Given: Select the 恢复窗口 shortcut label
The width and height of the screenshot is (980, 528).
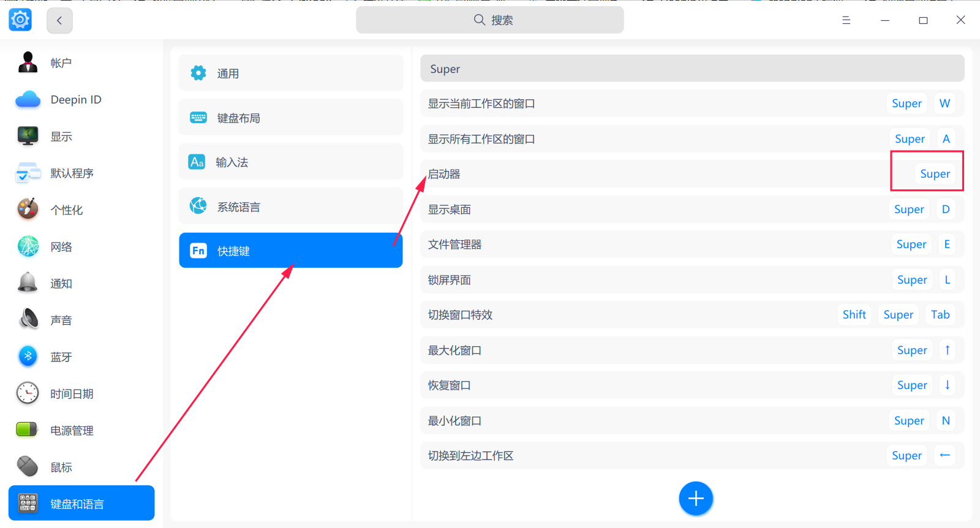Looking at the screenshot, I should point(450,385).
